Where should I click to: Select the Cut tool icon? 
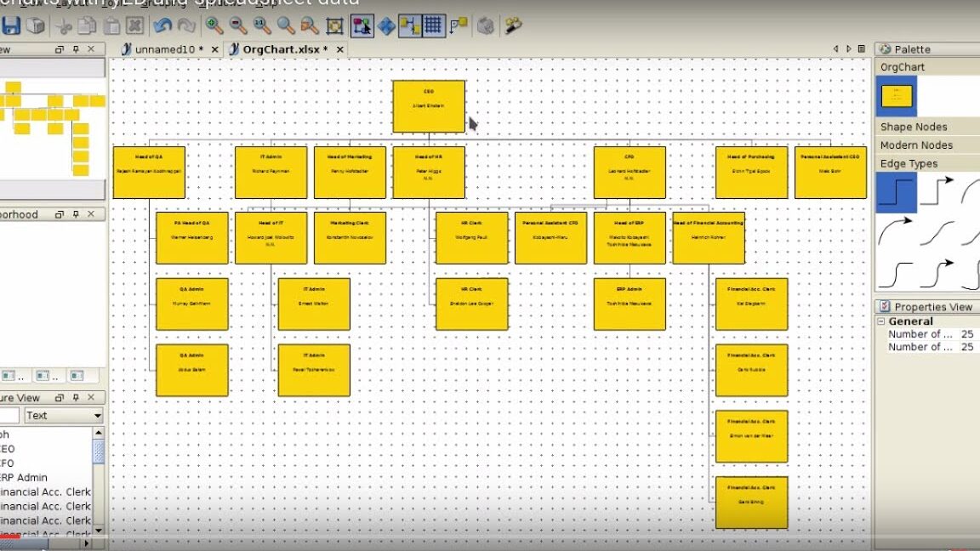[62, 25]
